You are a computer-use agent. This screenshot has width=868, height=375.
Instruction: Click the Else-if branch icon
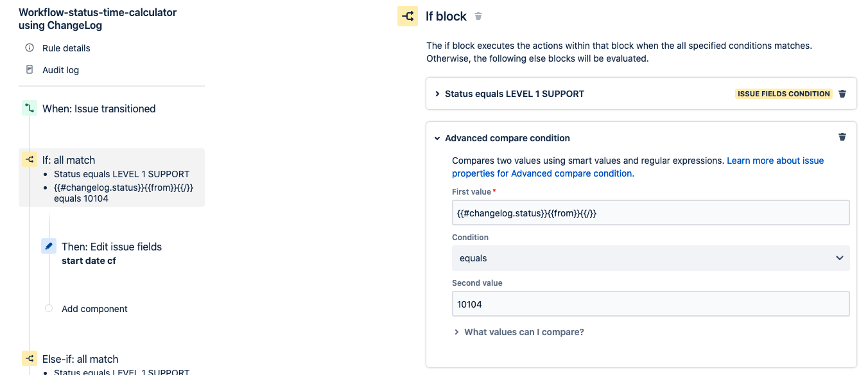coord(30,359)
